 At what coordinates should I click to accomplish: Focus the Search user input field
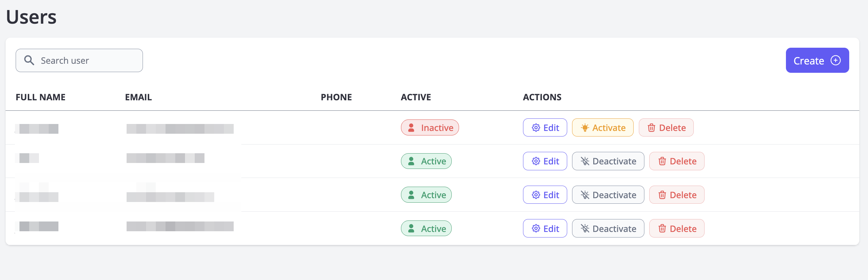(x=87, y=61)
